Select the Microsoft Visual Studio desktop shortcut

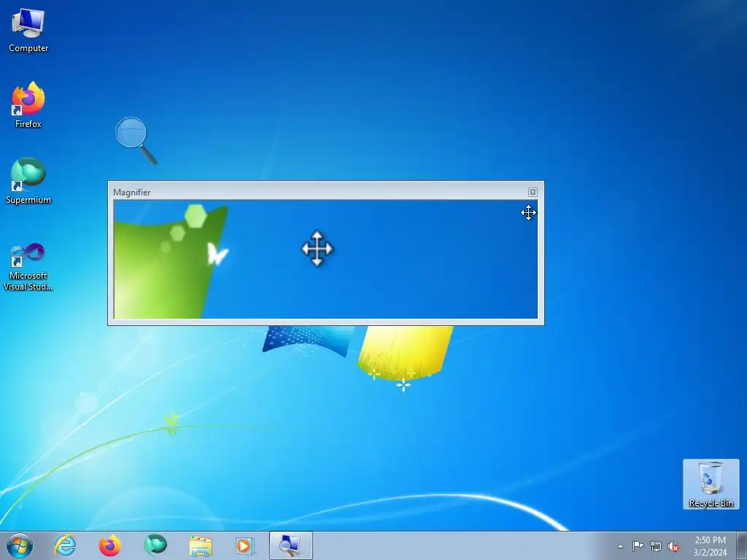(28, 267)
